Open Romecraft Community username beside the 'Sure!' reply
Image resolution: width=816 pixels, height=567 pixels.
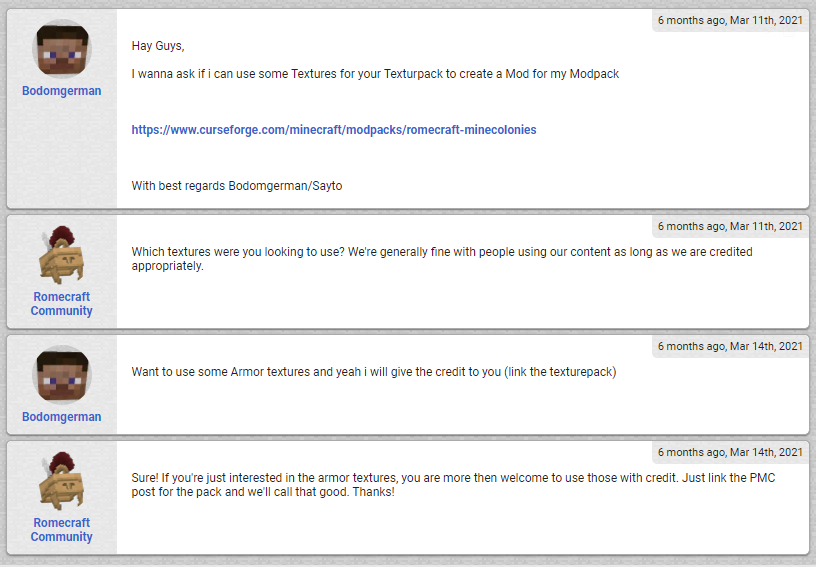[x=62, y=530]
